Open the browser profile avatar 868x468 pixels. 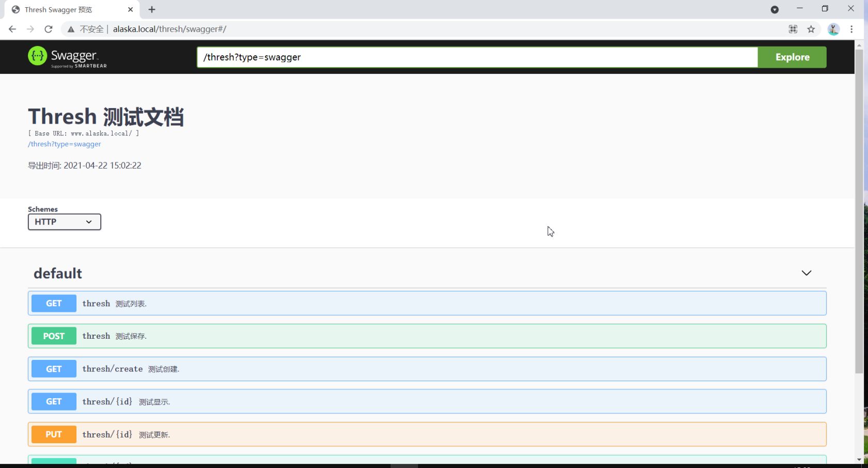833,29
